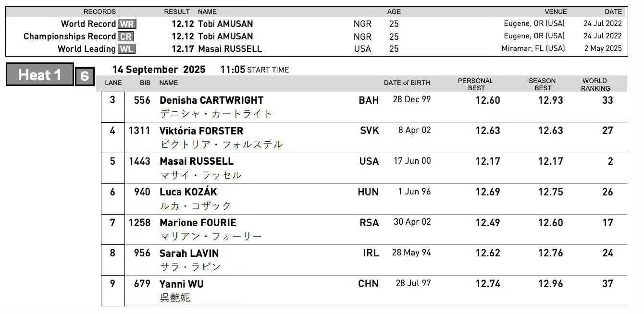Select the Heat 1 label box
644x314 pixels.
pyautogui.click(x=40, y=75)
